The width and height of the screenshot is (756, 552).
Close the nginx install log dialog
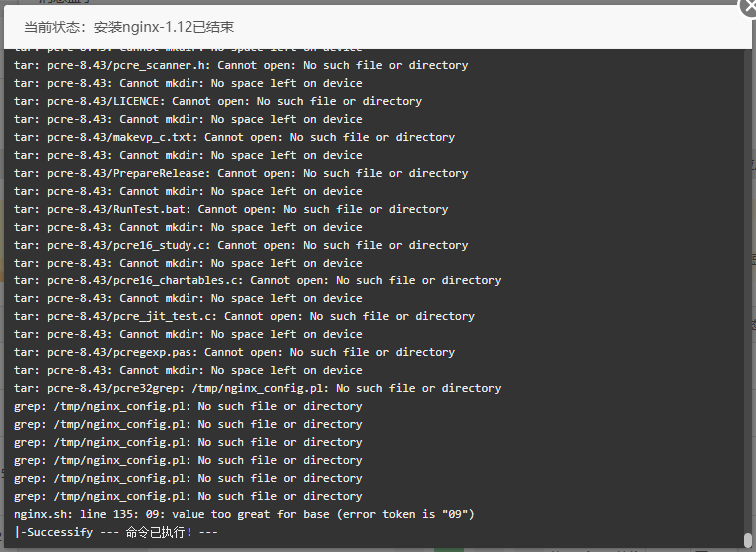click(748, 7)
